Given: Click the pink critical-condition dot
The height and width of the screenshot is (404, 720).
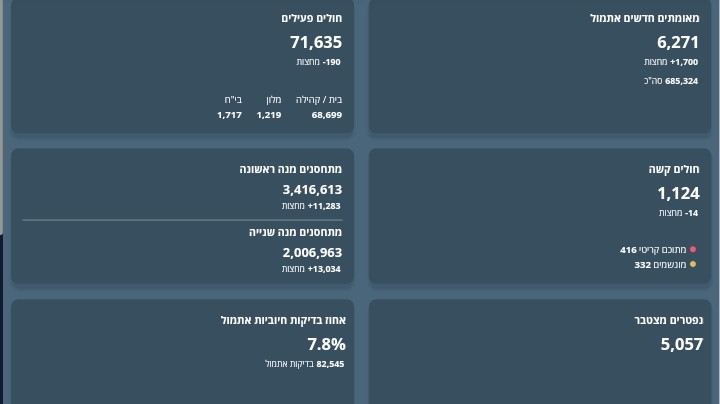Looking at the screenshot, I should pos(693,250).
